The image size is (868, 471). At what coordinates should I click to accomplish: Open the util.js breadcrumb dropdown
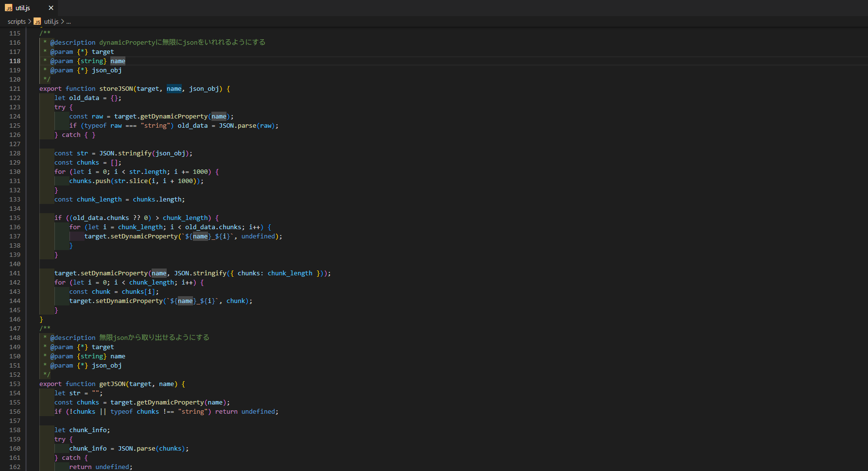[x=51, y=21]
